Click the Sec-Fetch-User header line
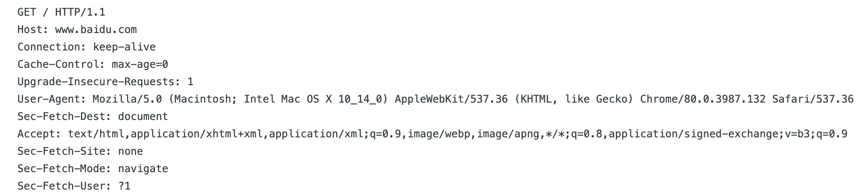The height and width of the screenshot is (193, 868). point(74,186)
